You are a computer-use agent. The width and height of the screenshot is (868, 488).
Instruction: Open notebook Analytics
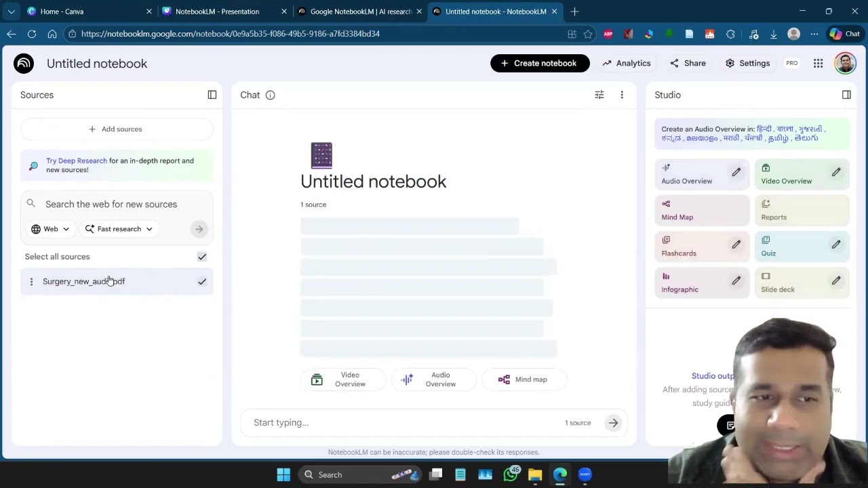point(627,63)
